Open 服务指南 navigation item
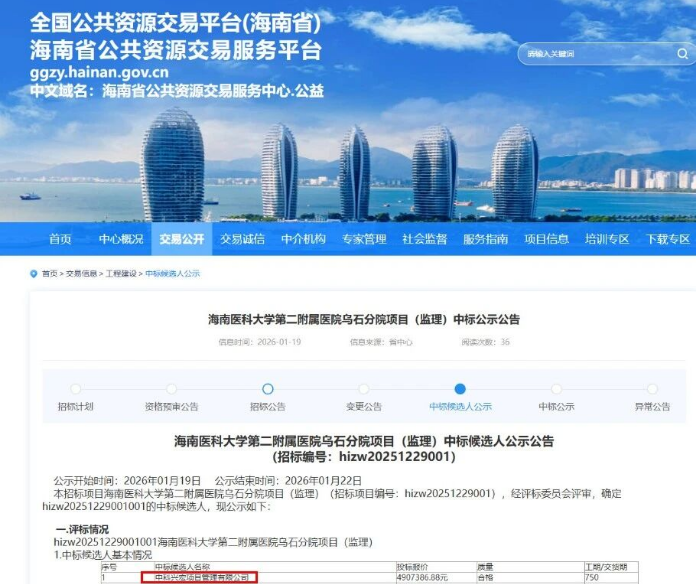This screenshot has height=584, width=696. 485,239
